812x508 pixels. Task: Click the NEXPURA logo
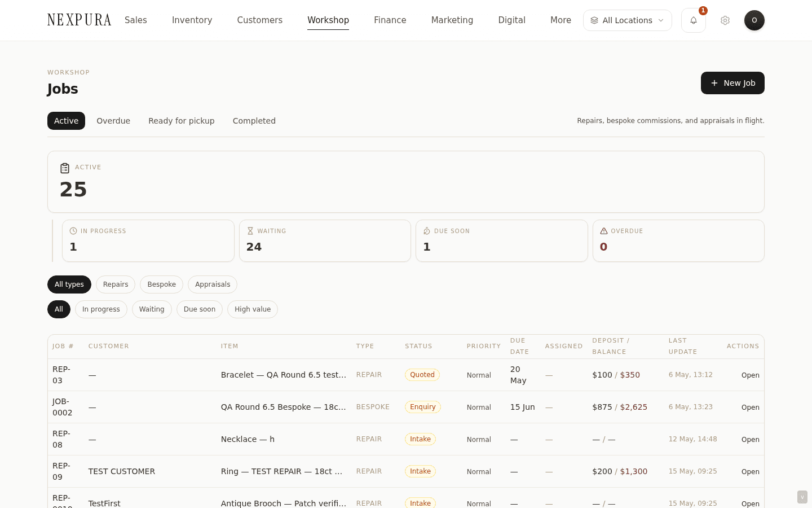click(x=80, y=20)
